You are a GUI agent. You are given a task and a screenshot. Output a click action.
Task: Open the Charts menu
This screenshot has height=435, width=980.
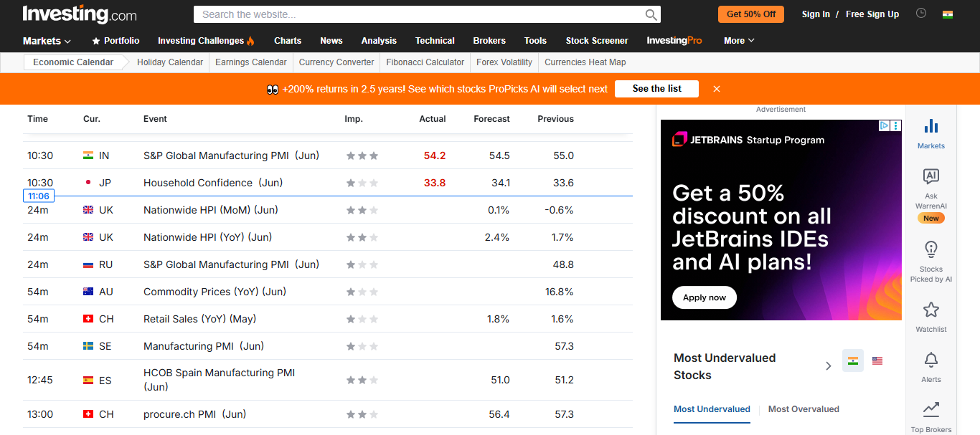pyautogui.click(x=288, y=41)
